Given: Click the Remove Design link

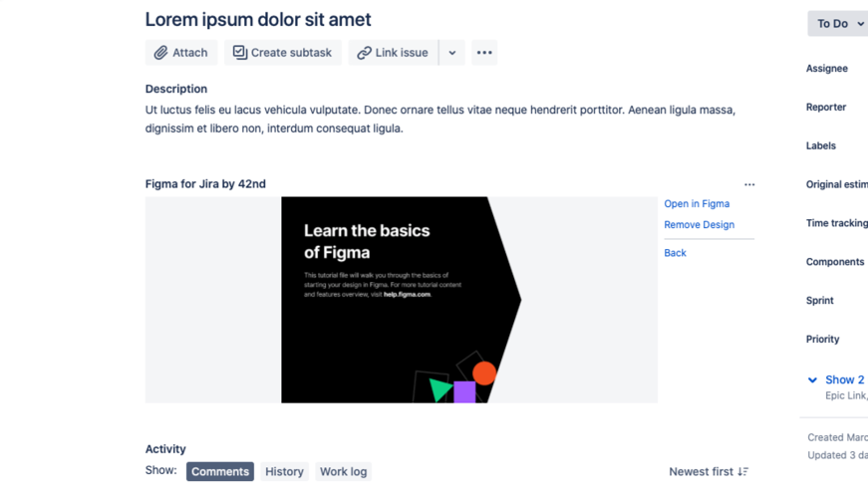Looking at the screenshot, I should [700, 225].
